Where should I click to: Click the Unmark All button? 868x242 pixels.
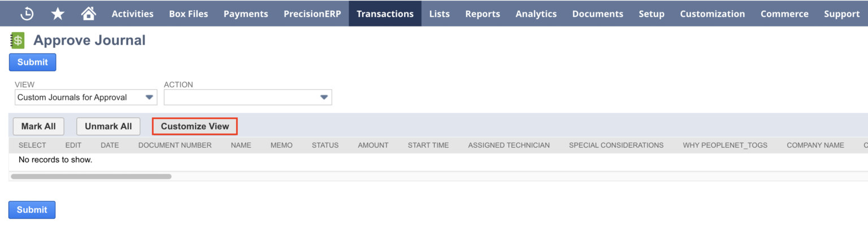pyautogui.click(x=108, y=126)
